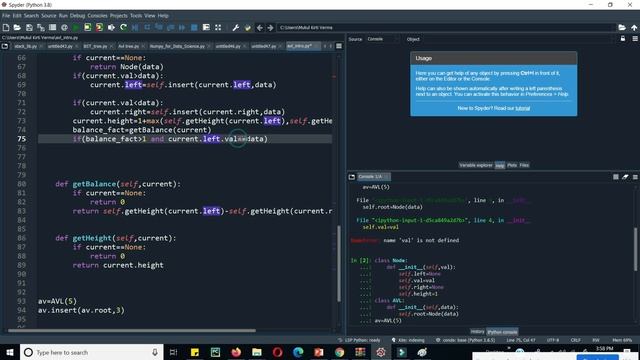Open the Help pane options hamburger menu

(635, 39)
